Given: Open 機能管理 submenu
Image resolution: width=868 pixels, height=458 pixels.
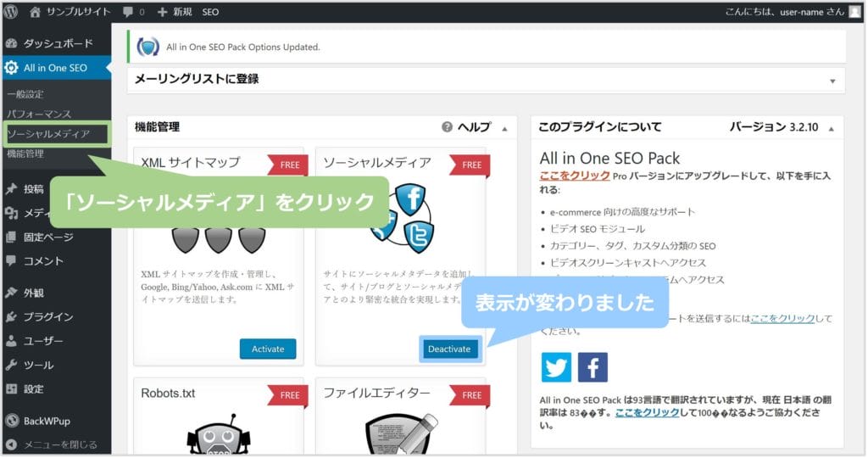Looking at the screenshot, I should click(x=25, y=154).
